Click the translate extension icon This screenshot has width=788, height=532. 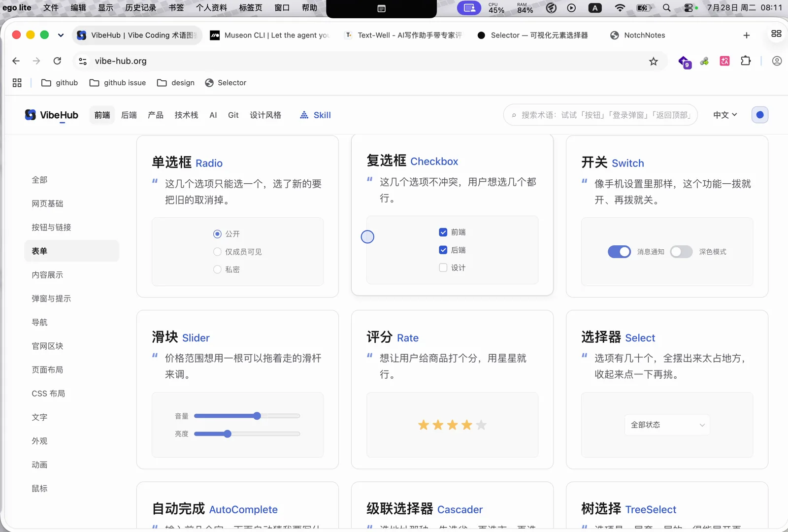[725, 61]
